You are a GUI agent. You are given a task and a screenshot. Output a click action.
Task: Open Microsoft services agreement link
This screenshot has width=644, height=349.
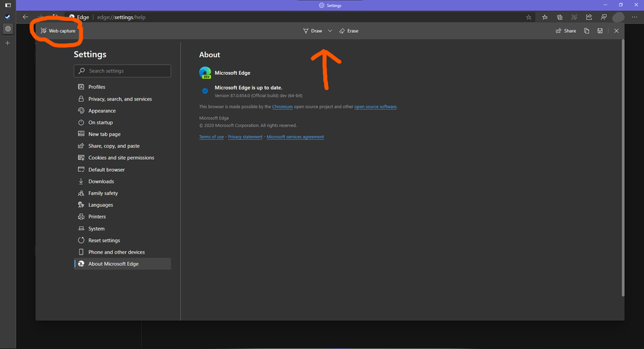[x=295, y=137]
